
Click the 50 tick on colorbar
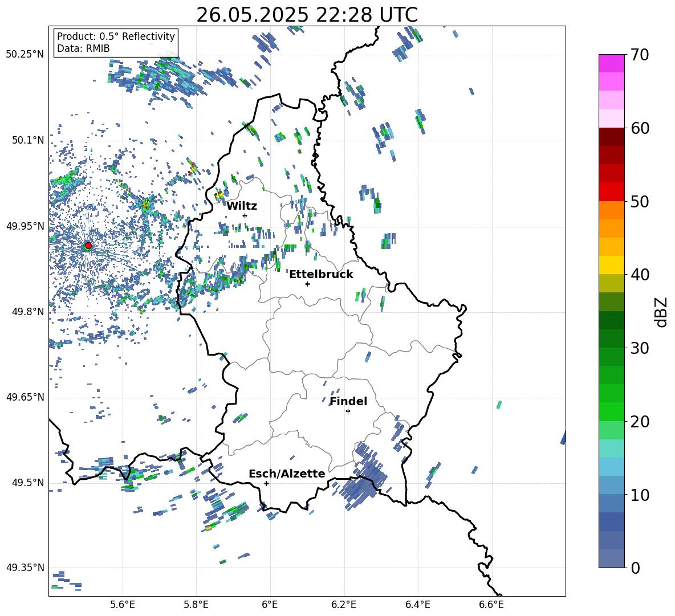coord(639,201)
